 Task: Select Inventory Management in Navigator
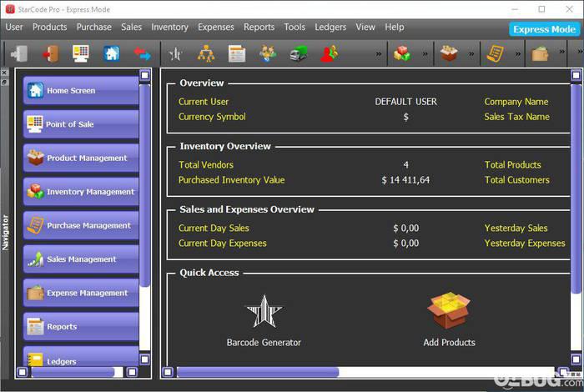81,191
